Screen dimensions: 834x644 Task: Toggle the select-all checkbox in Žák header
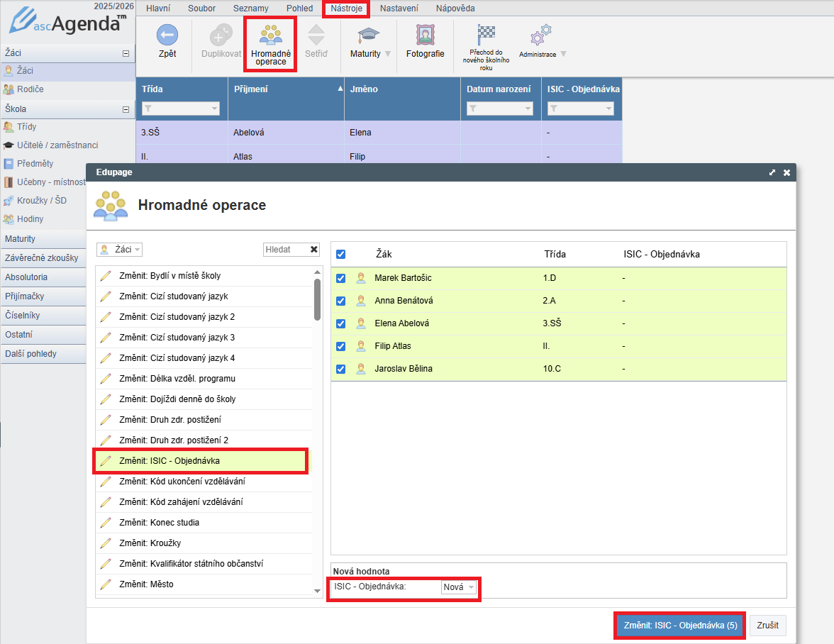coord(340,254)
